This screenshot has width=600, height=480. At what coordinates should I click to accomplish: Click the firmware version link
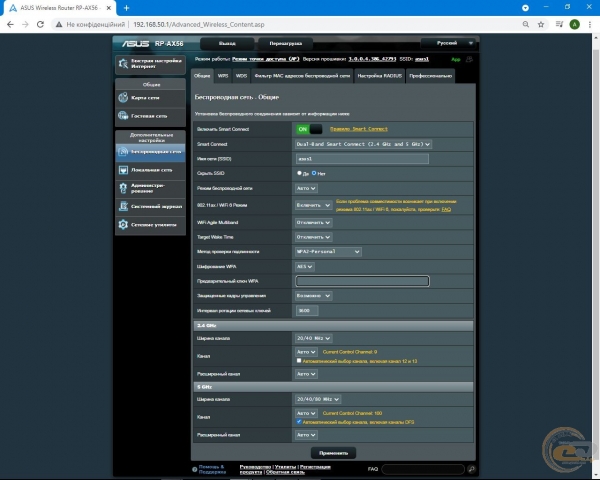point(372,59)
